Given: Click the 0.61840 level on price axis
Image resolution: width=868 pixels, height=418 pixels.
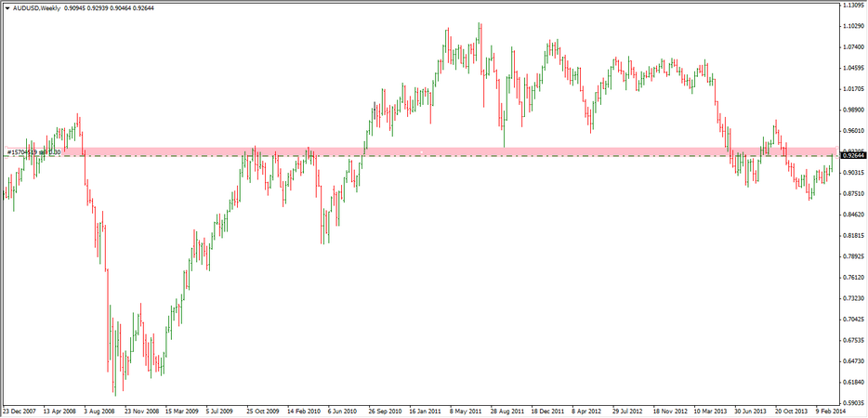Looking at the screenshot, I should pos(853,382).
